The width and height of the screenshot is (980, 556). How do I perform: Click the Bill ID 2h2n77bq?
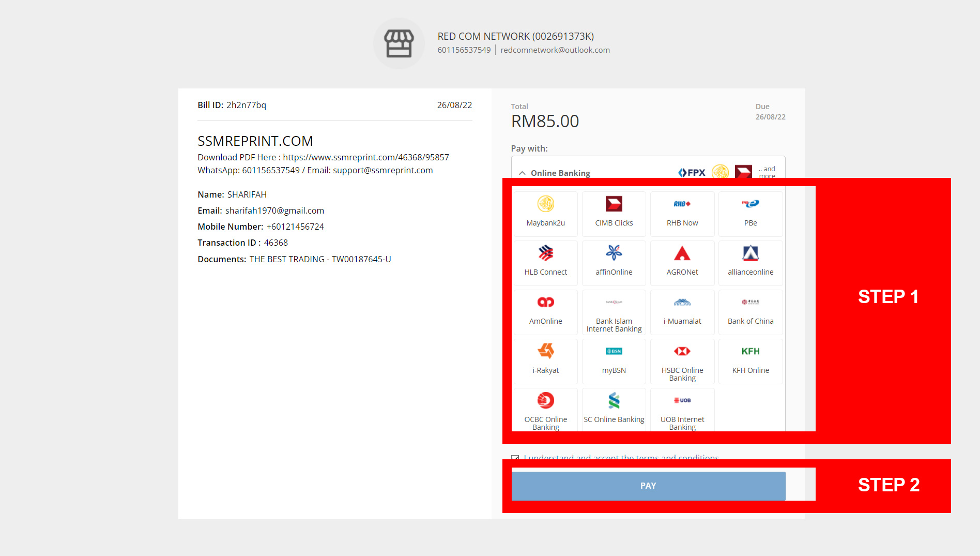click(x=232, y=105)
